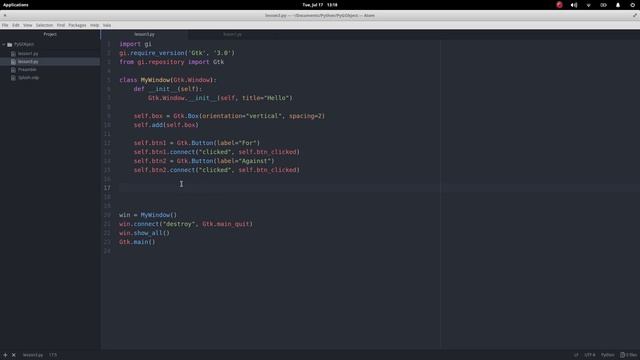Click the 'label="Against"' code text
640x360 pixels.
[244, 161]
